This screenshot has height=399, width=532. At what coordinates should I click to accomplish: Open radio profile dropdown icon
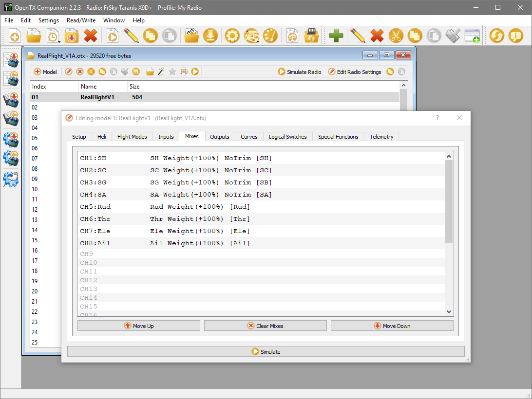point(251,36)
